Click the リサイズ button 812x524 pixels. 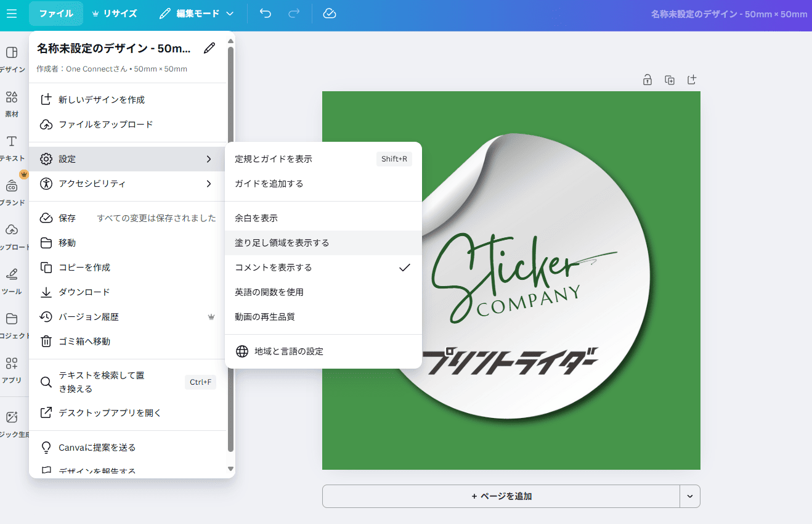[114, 14]
